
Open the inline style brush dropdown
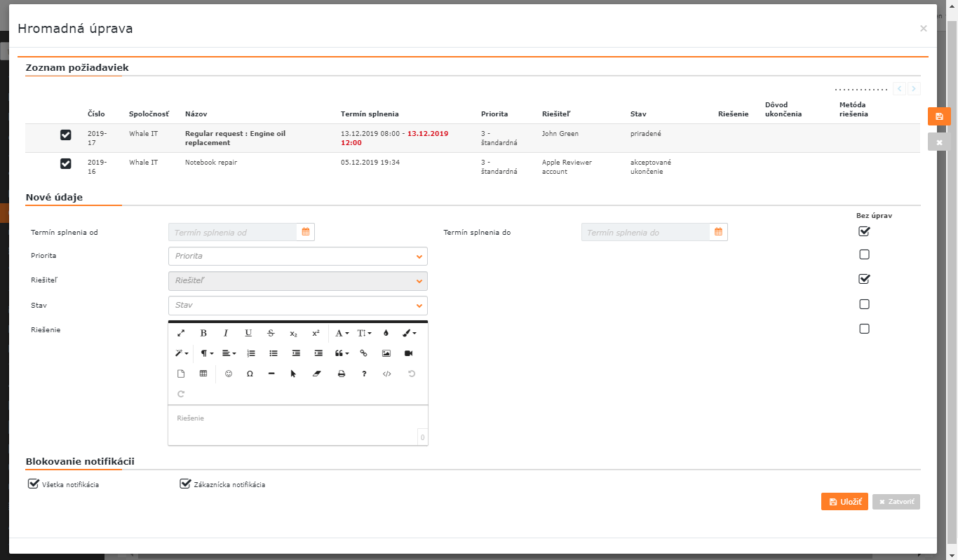(409, 334)
